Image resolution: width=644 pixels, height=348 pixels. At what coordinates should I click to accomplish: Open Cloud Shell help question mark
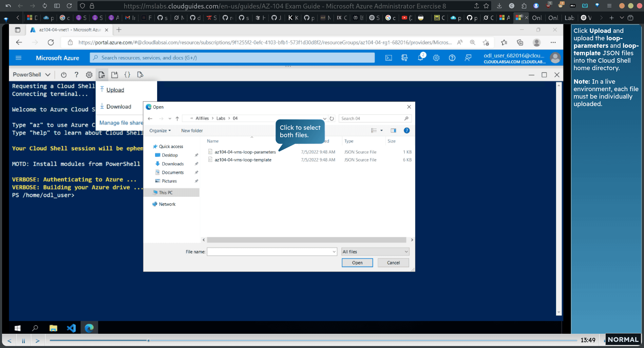click(x=76, y=75)
